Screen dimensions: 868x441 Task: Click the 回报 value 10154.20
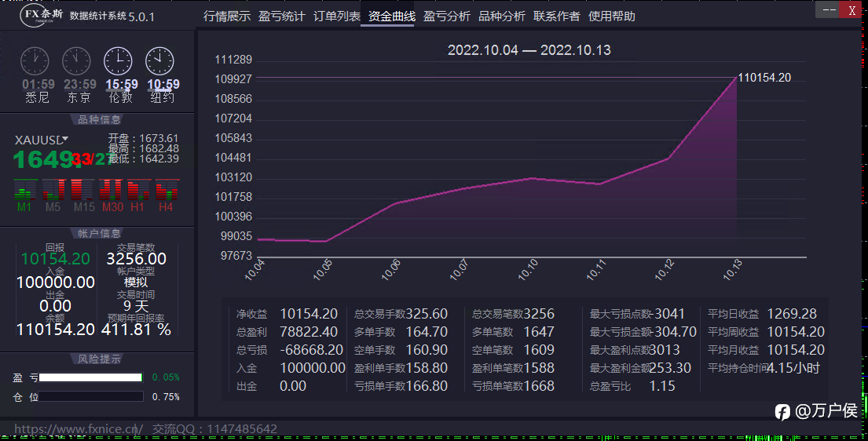click(x=55, y=259)
